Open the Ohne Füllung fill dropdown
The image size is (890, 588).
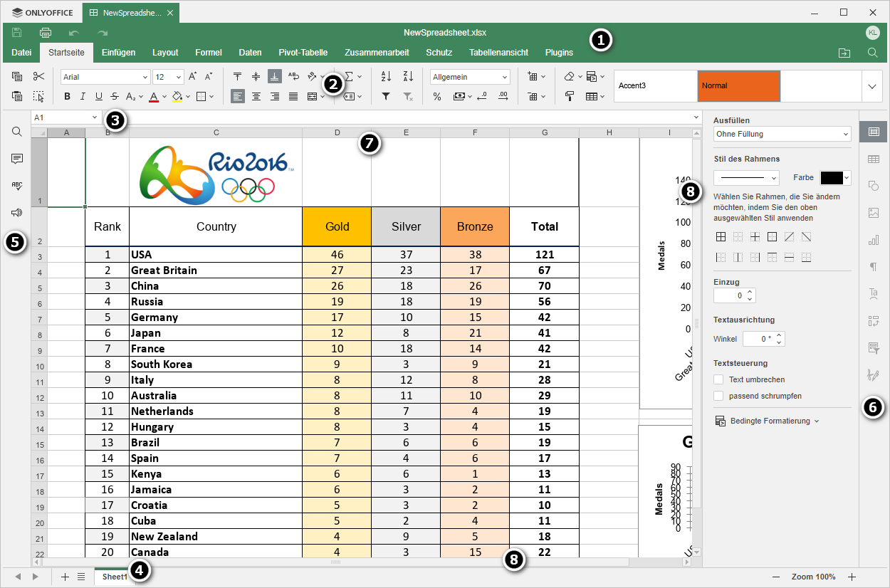tap(782, 134)
